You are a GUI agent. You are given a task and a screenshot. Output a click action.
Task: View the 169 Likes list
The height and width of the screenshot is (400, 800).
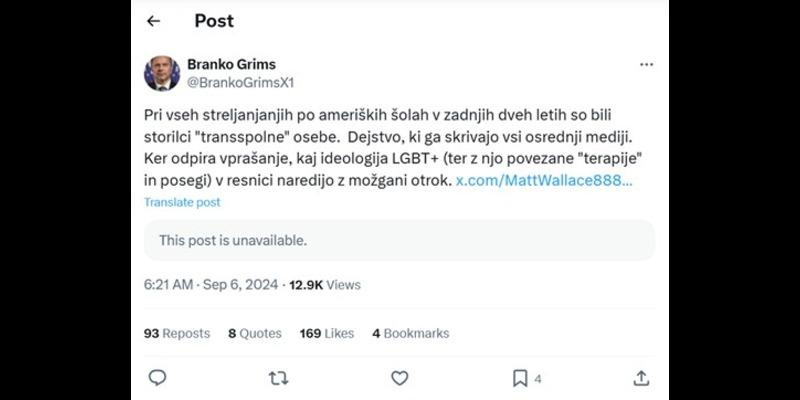coord(326,333)
